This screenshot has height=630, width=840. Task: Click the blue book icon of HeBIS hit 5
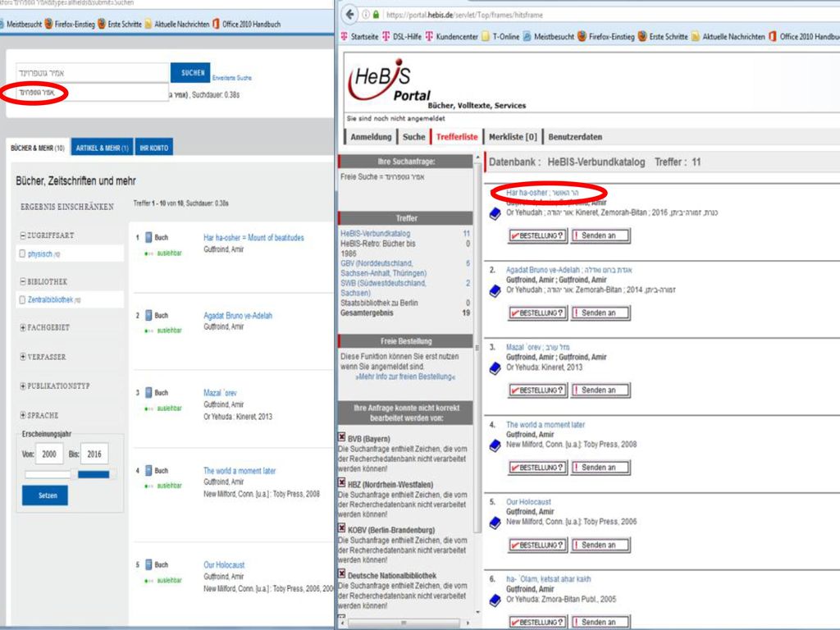(495, 523)
